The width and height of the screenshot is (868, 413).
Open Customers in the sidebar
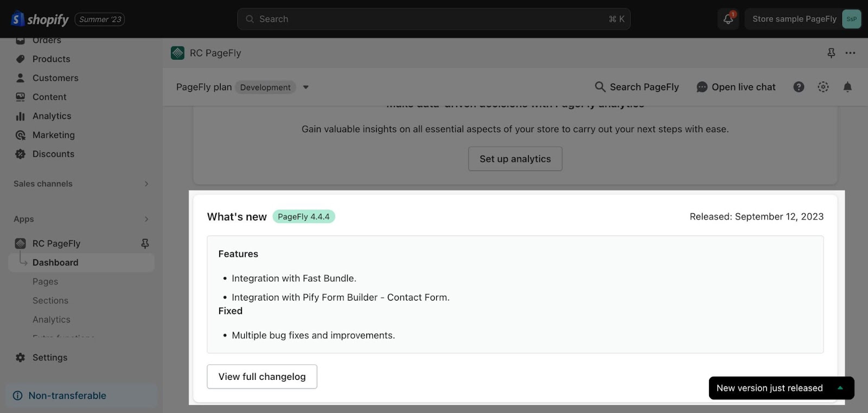tap(55, 78)
